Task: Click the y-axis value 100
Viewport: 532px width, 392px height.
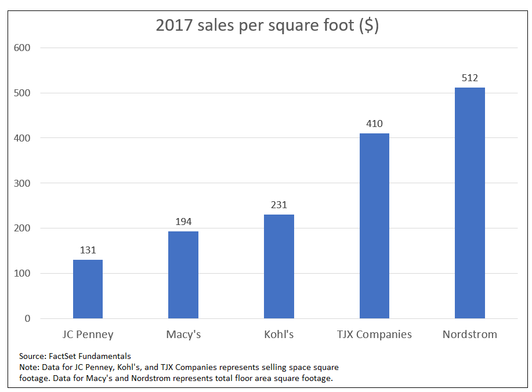Action: 22,273
